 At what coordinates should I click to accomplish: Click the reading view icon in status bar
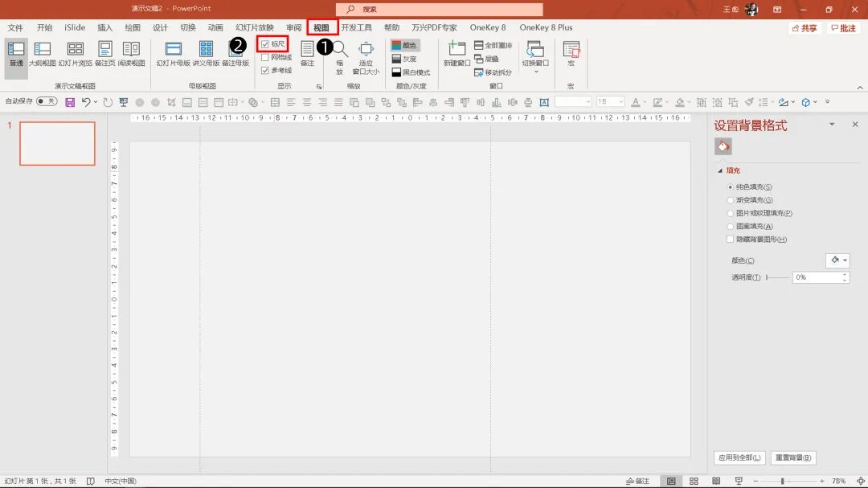(x=716, y=481)
